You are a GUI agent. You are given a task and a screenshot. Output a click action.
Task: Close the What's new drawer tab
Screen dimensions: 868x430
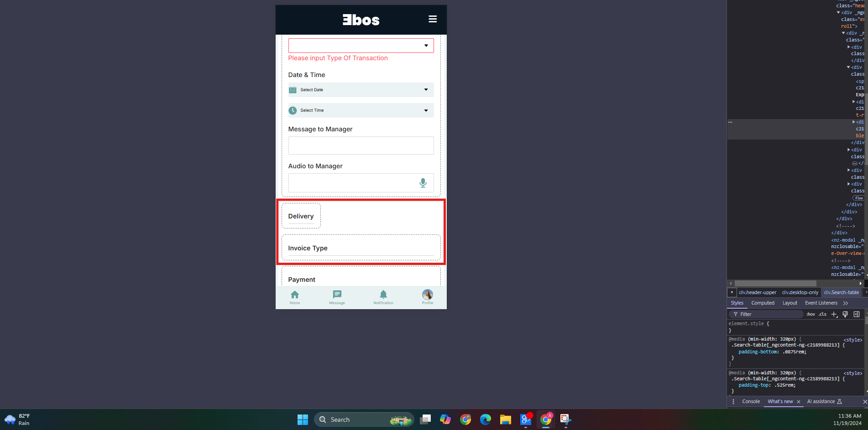[x=799, y=402]
